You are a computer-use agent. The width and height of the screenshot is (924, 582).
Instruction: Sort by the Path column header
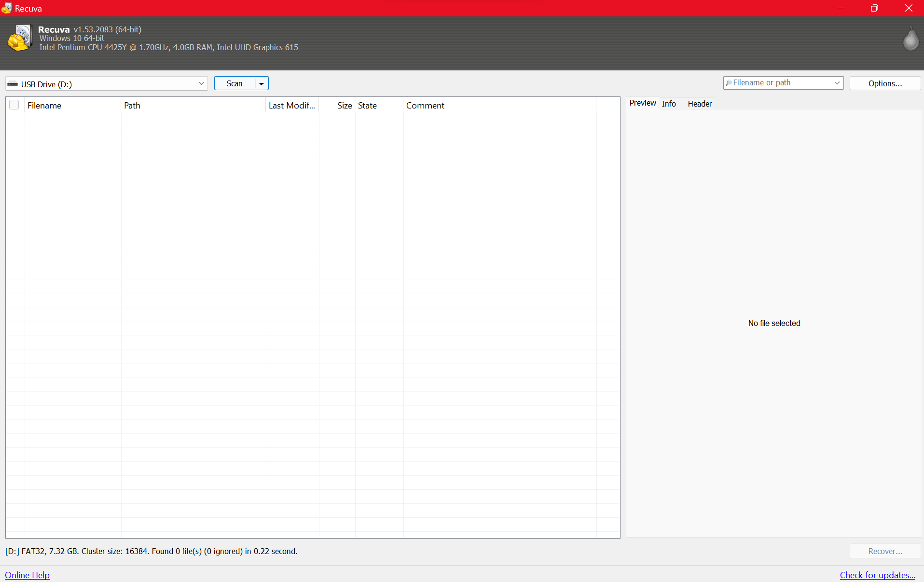pyautogui.click(x=193, y=105)
